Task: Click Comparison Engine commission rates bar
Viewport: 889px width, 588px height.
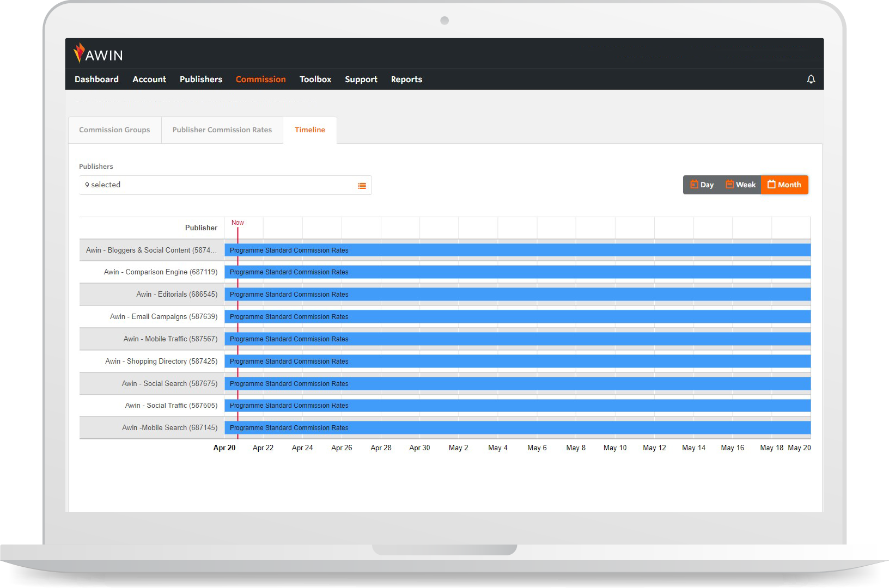Action: pos(517,272)
